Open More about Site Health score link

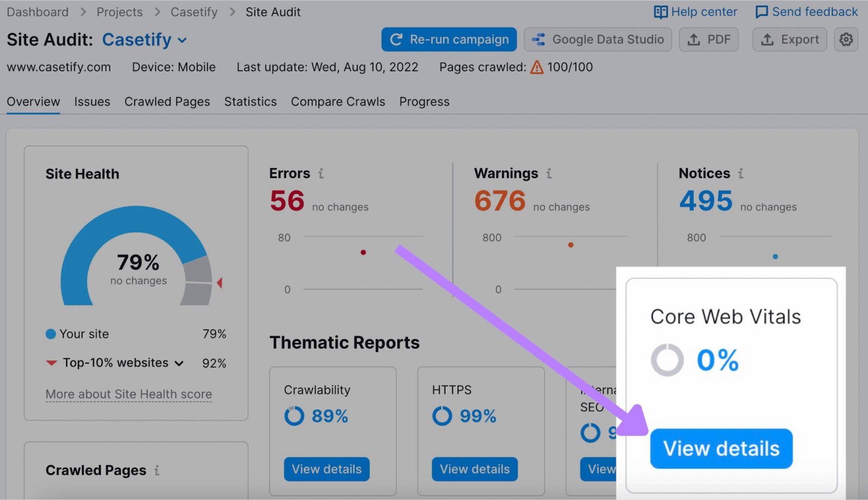[129, 395]
